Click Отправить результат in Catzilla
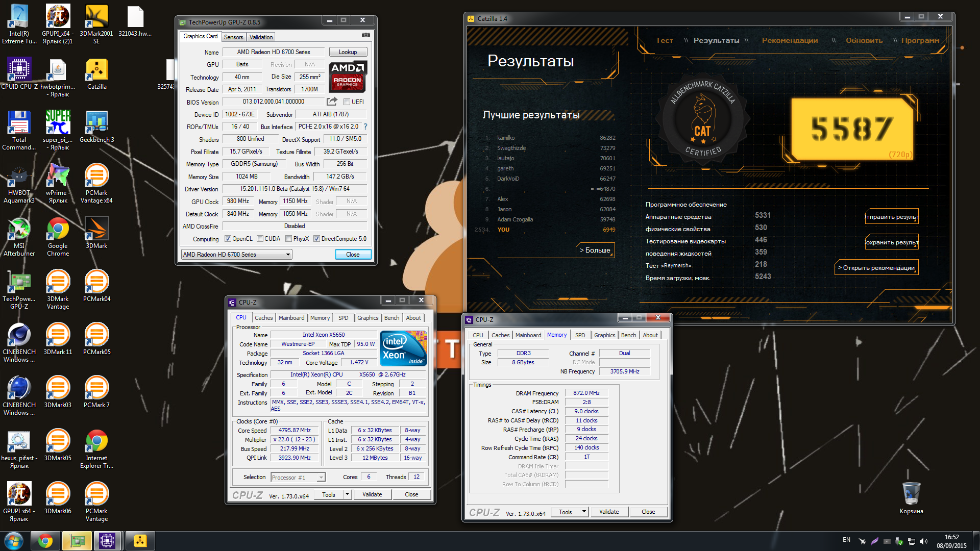 pos(892,217)
